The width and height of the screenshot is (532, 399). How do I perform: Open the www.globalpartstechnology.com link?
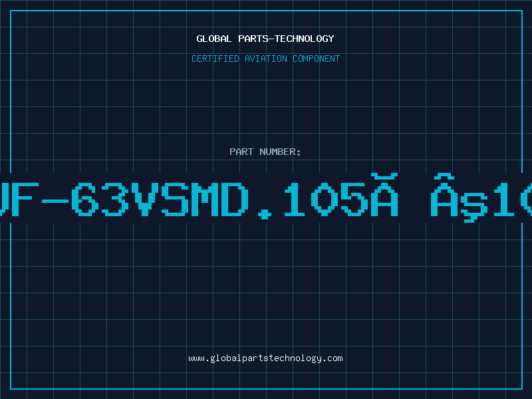click(x=265, y=358)
